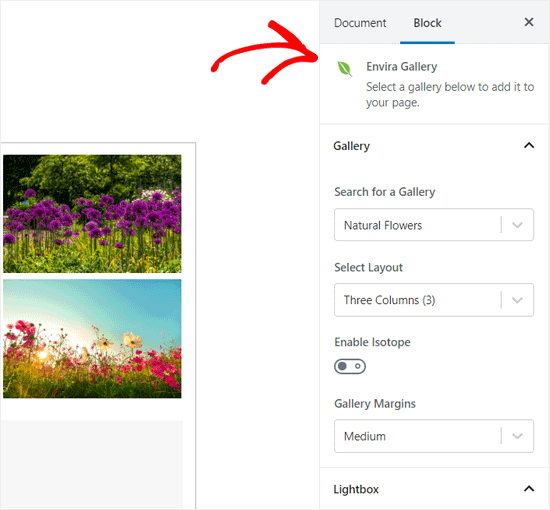Click the Gallery panel heading
This screenshot has height=510, width=550.
(351, 146)
